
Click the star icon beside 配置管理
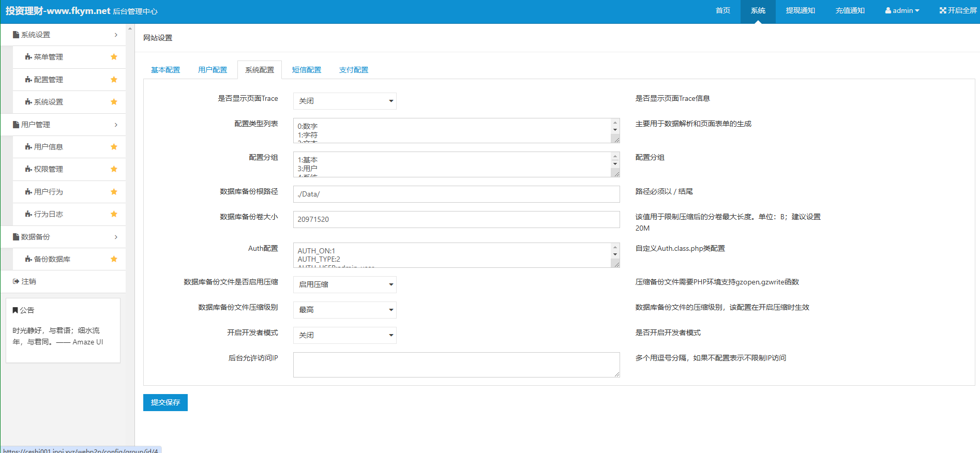[114, 80]
